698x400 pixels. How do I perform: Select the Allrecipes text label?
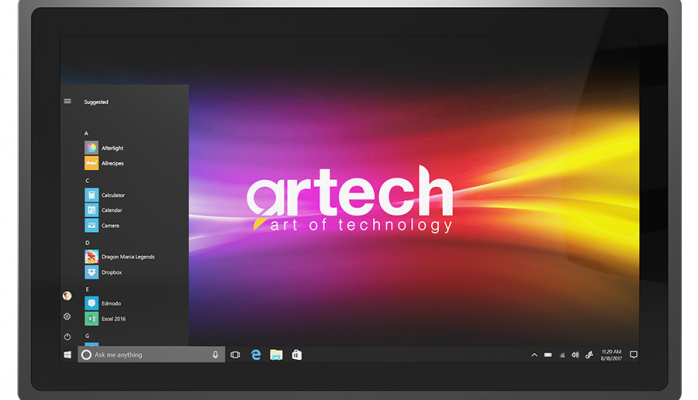(x=113, y=163)
